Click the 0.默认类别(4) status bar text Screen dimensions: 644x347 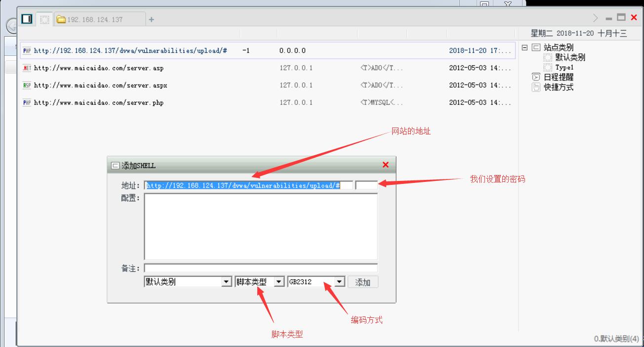[x=616, y=339]
